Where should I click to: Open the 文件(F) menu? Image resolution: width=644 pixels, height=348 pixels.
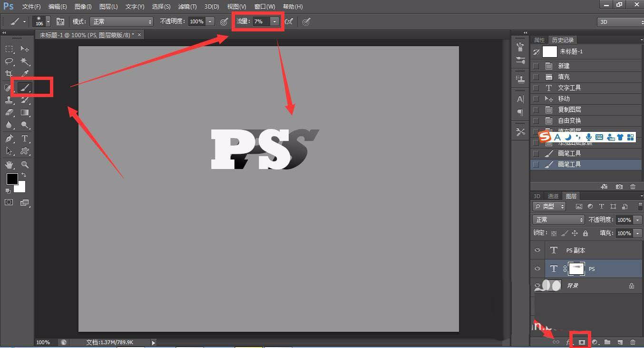[x=31, y=7]
